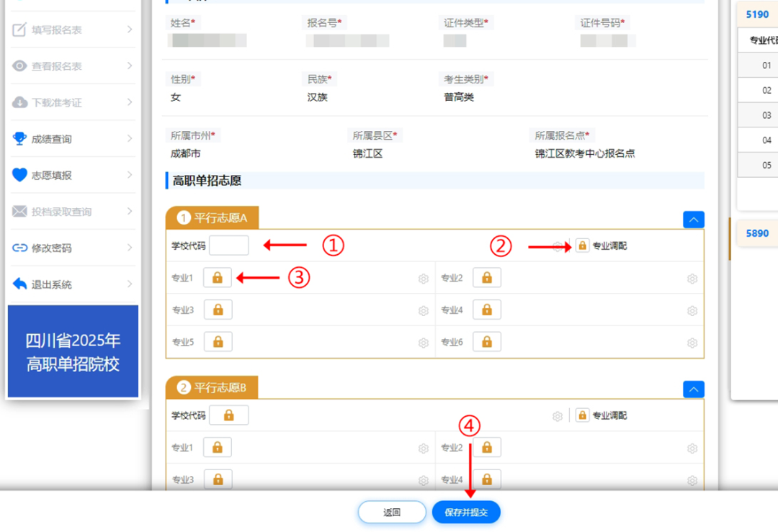Click the 返回 button to go back
778x532 pixels.
[x=392, y=512]
